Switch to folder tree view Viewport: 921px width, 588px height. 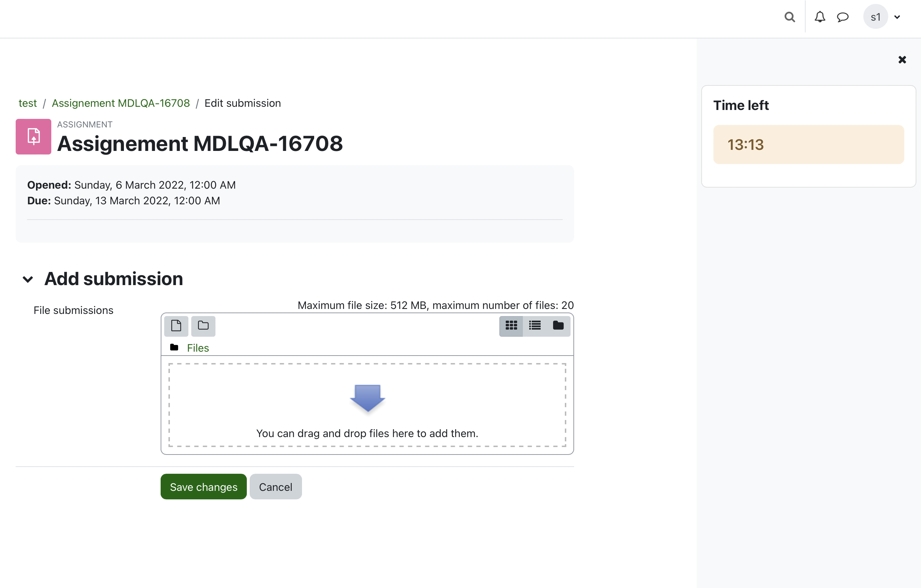[x=558, y=326]
